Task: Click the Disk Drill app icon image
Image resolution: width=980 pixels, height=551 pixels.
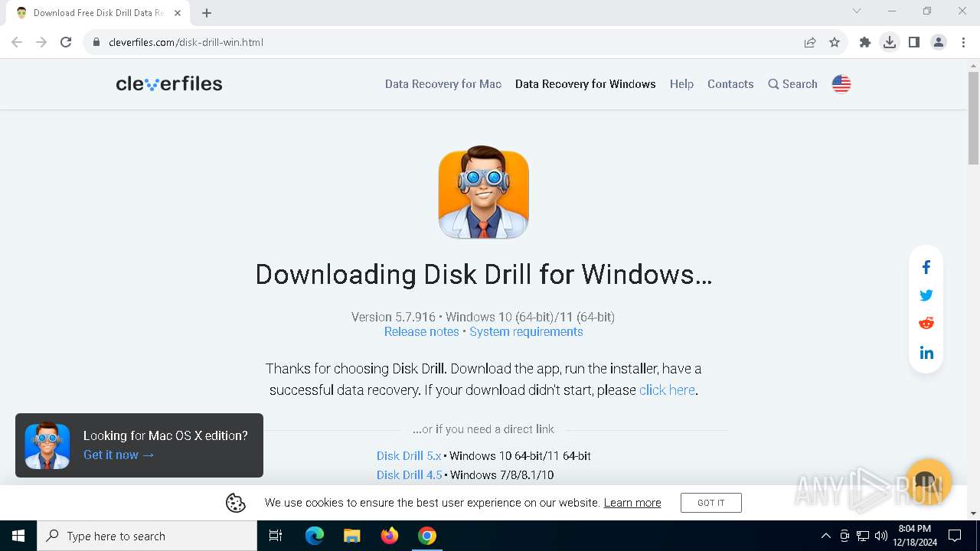Action: pos(484,193)
